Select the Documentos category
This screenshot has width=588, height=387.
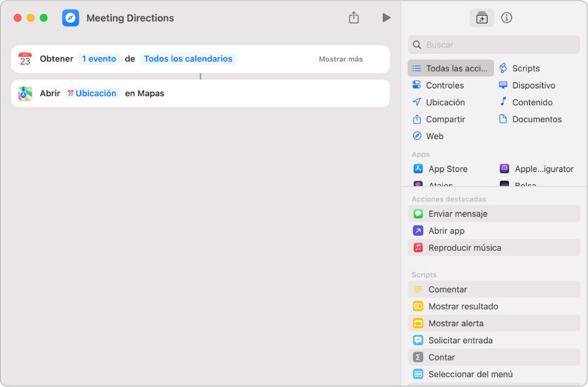536,120
